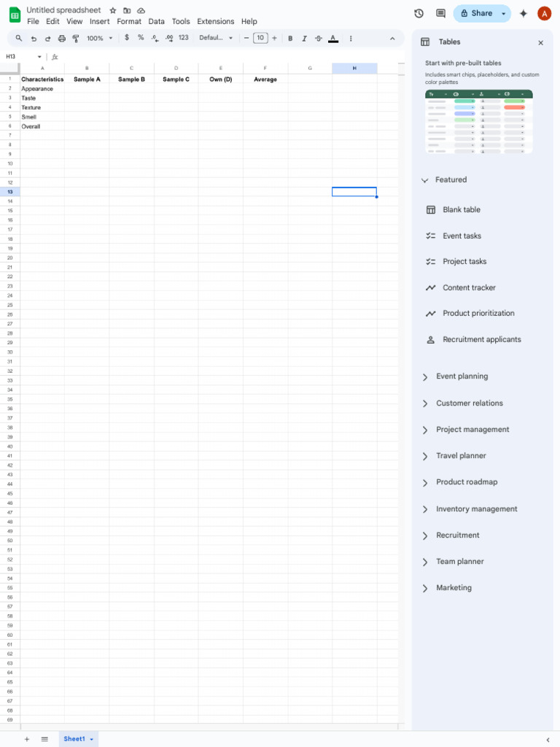560x747 pixels.
Task: Format as percent
Action: (141, 38)
